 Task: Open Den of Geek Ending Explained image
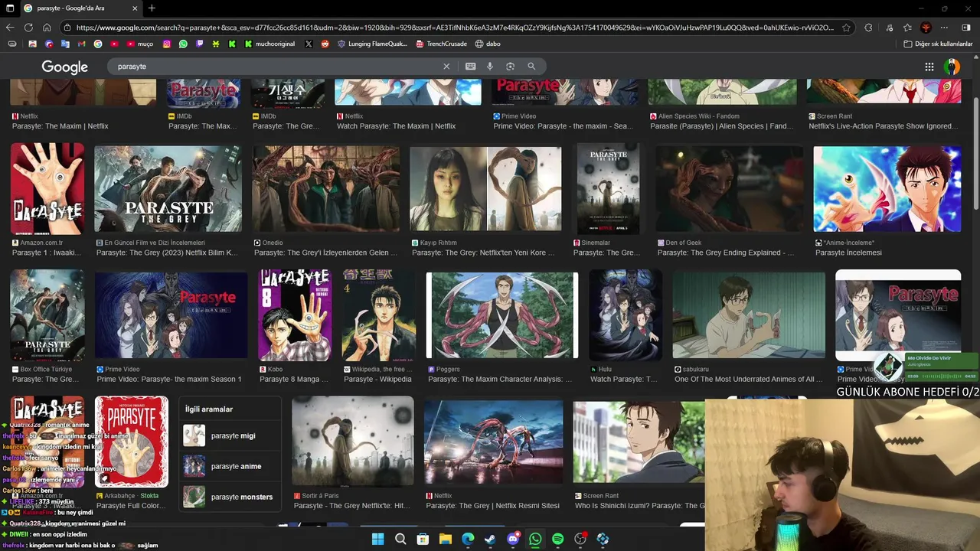pos(730,189)
